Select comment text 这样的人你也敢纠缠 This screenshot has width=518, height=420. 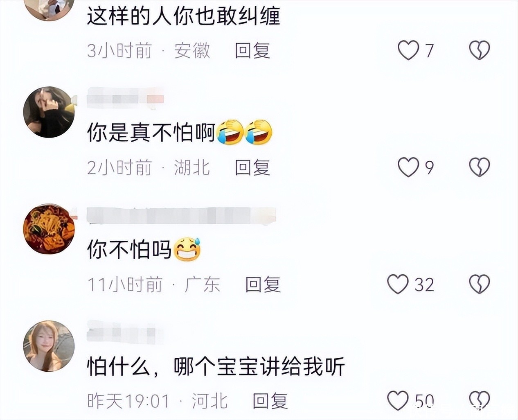[x=183, y=16]
